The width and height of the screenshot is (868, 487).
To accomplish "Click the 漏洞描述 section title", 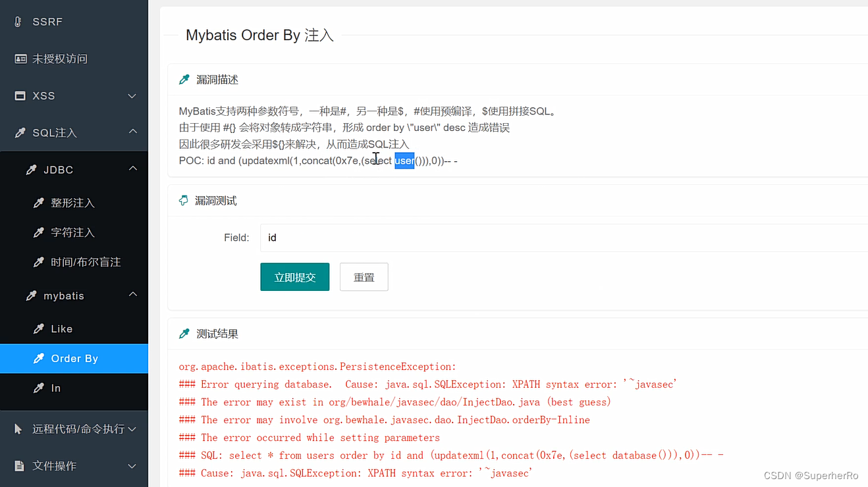I will coord(217,80).
